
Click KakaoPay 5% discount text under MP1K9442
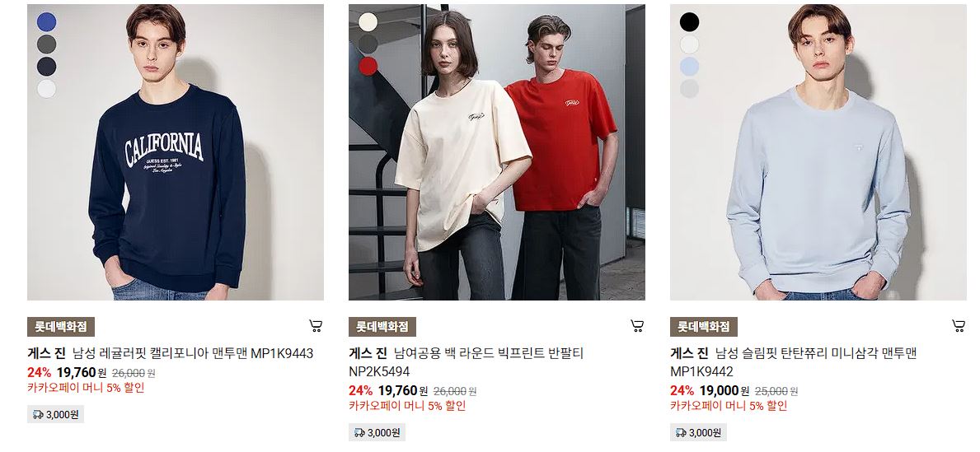click(729, 406)
